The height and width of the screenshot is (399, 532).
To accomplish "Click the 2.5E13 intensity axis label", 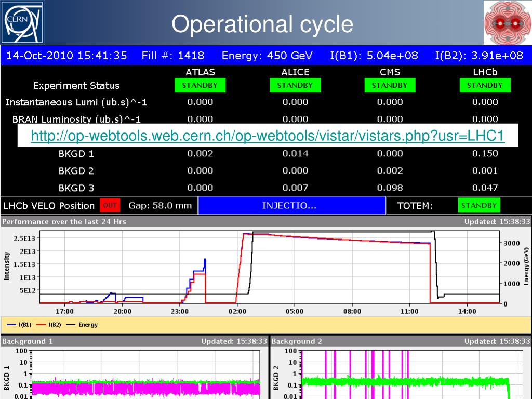I will click(24, 238).
